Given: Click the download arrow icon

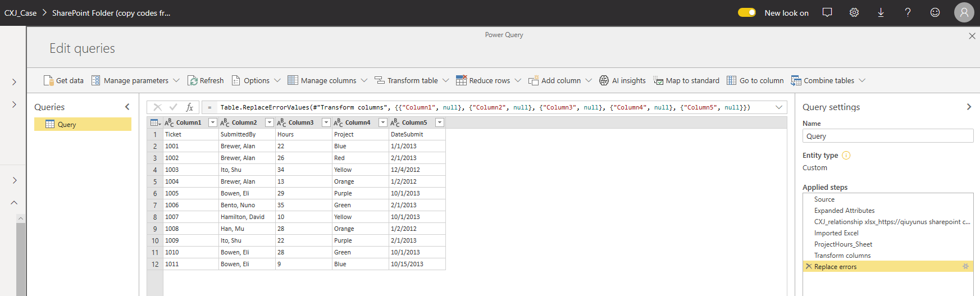Looking at the screenshot, I should [x=881, y=12].
